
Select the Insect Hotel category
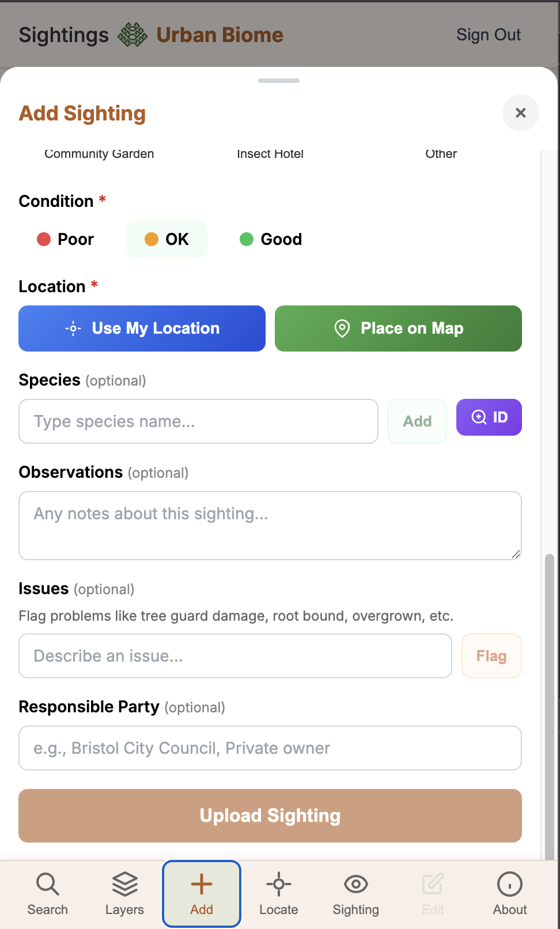(x=270, y=154)
